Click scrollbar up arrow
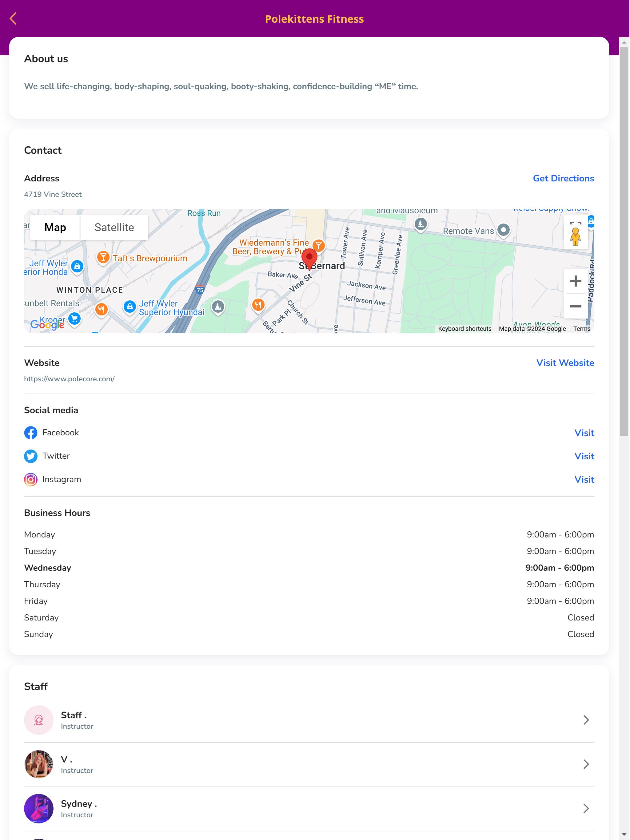This screenshot has width=630, height=840. click(624, 42)
